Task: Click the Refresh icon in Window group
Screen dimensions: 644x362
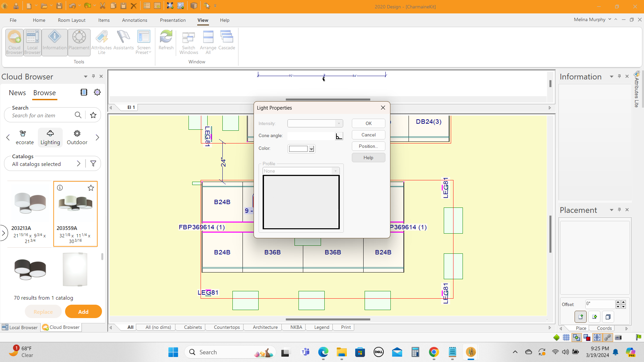Action: [166, 40]
